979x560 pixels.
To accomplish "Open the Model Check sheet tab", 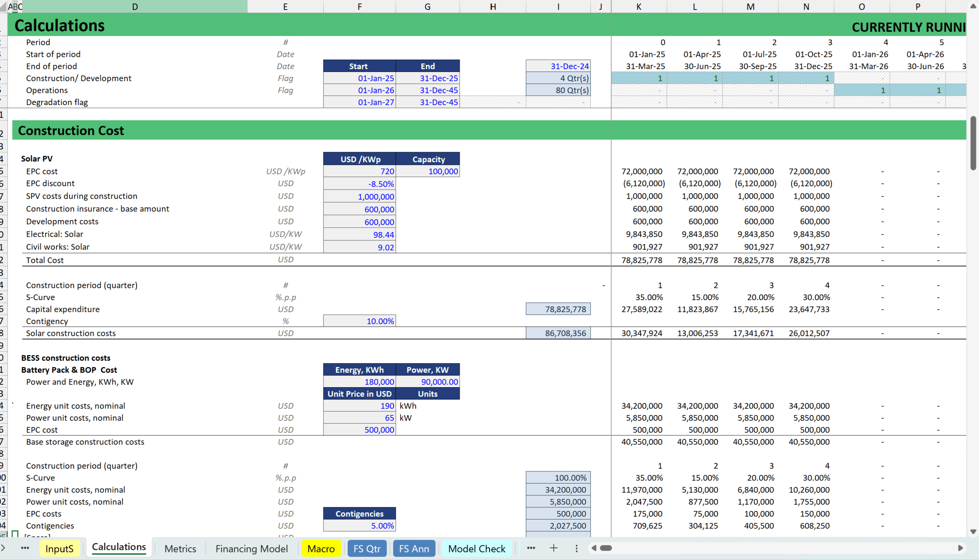I will tap(476, 549).
